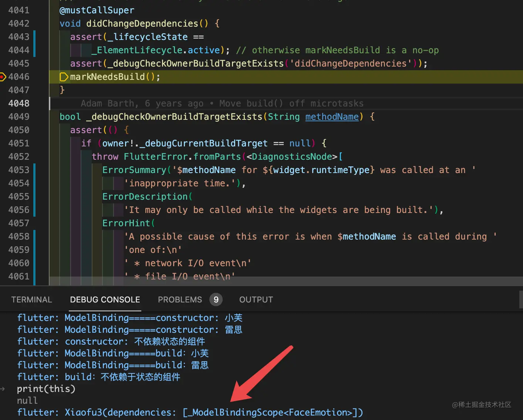Click the 'one of:\n' string literal
523x420 pixels.
pyautogui.click(x=153, y=250)
